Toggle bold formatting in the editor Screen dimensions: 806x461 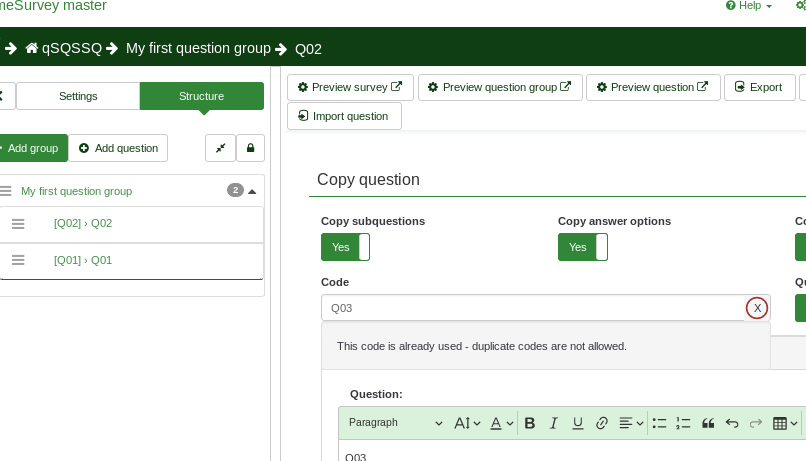click(x=530, y=423)
